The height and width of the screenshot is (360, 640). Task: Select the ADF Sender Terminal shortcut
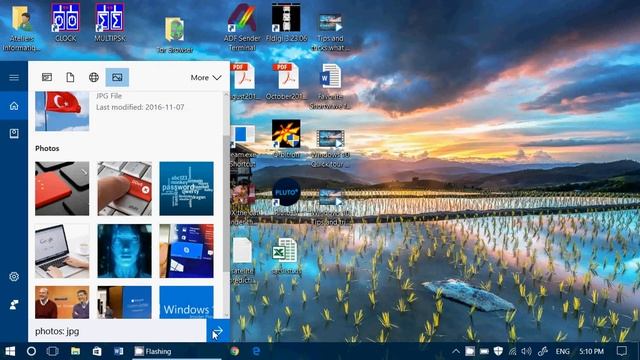click(x=242, y=28)
